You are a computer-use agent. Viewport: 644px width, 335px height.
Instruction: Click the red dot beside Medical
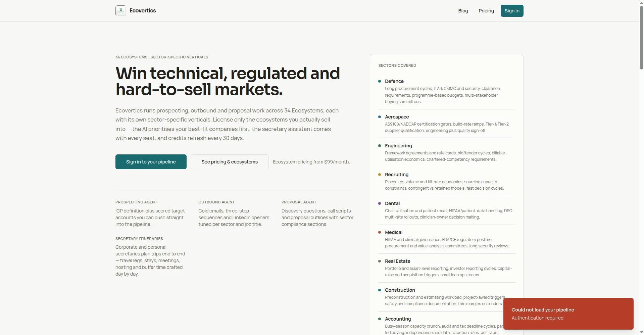[380, 232]
